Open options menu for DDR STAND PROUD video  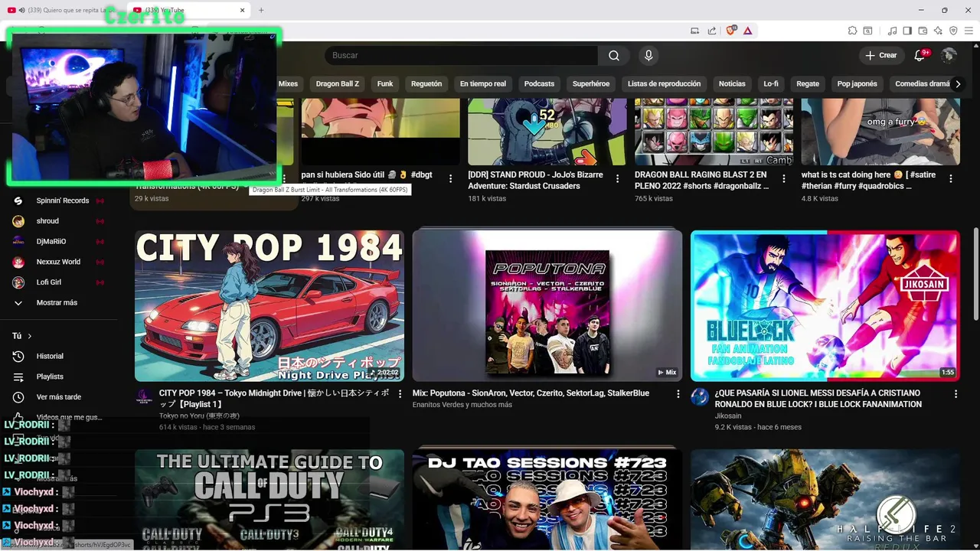617,178
